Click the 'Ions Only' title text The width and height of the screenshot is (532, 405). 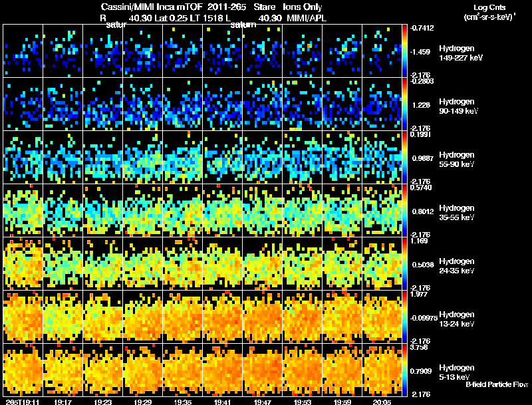click(303, 7)
